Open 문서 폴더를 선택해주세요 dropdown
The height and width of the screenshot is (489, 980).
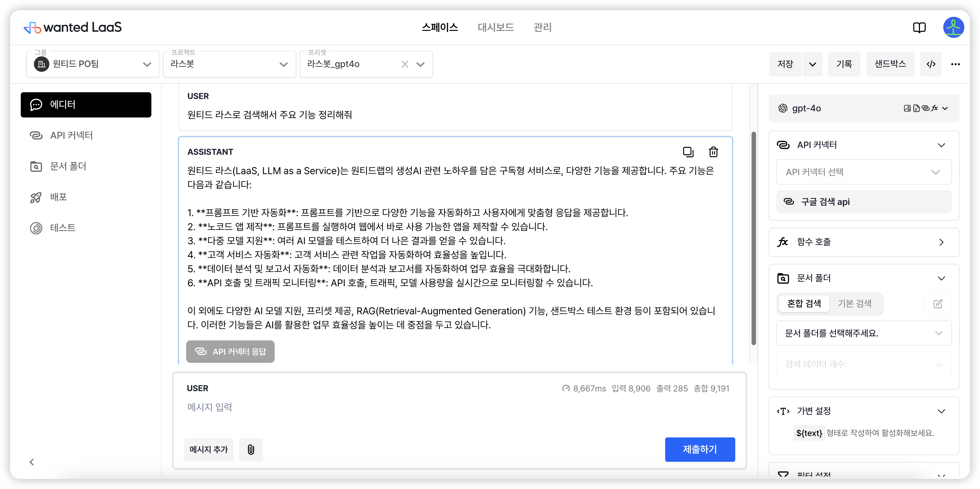click(864, 333)
